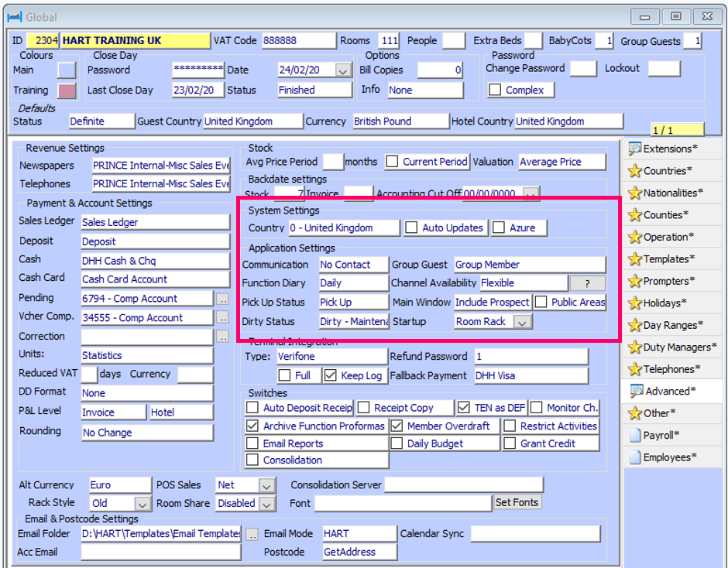Tick the Consolidation switch checkbox
728x568 pixels.
pos(252,460)
